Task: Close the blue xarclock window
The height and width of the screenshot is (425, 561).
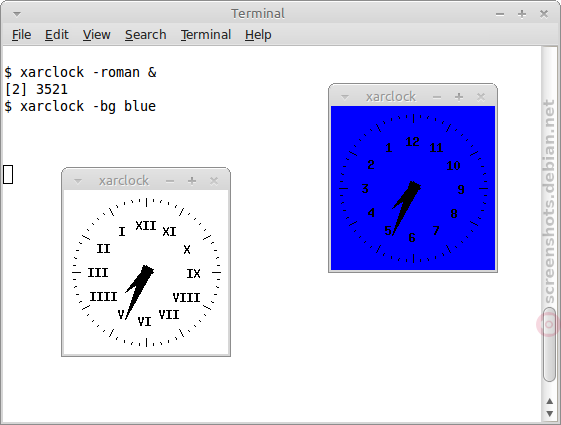Action: pyautogui.click(x=481, y=97)
